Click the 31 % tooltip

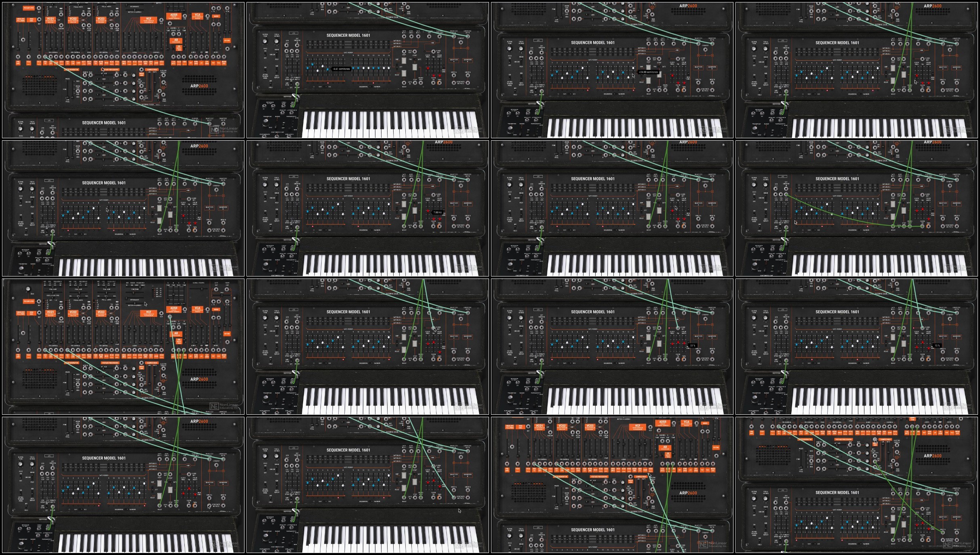(692, 346)
